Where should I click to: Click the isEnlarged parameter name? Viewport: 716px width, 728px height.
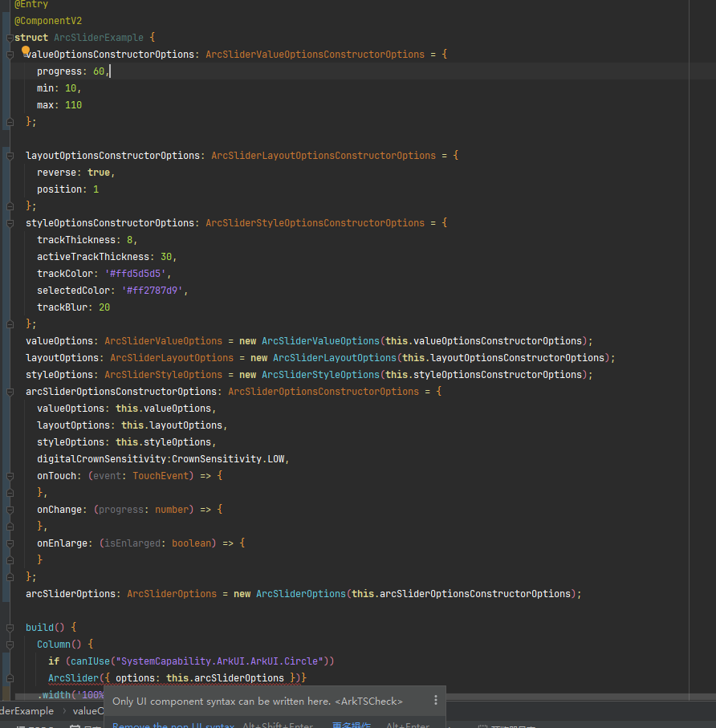point(132,543)
